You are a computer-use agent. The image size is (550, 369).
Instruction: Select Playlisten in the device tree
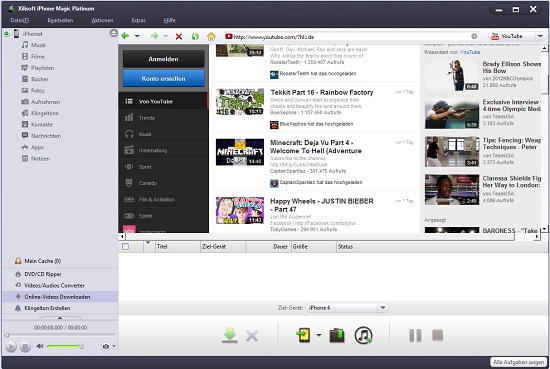coord(42,68)
